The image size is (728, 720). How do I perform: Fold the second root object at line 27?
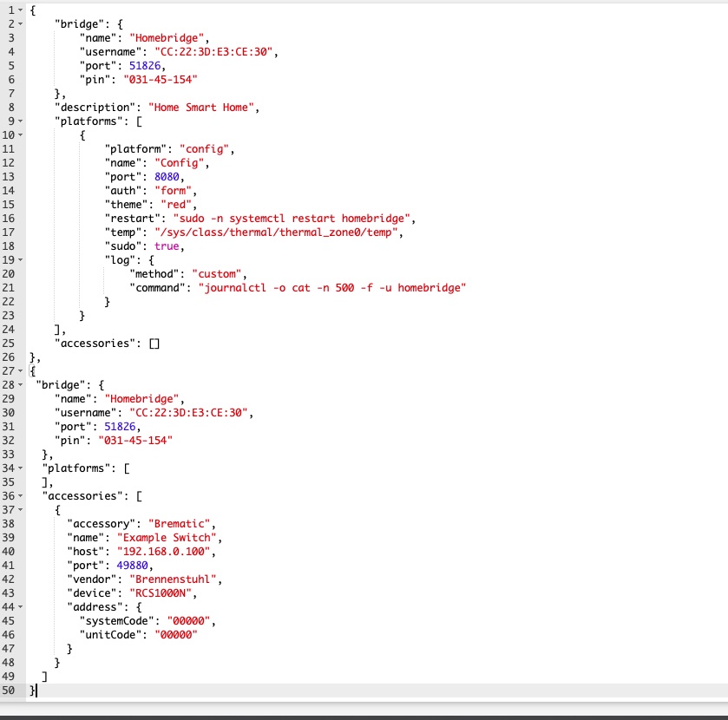click(x=21, y=370)
